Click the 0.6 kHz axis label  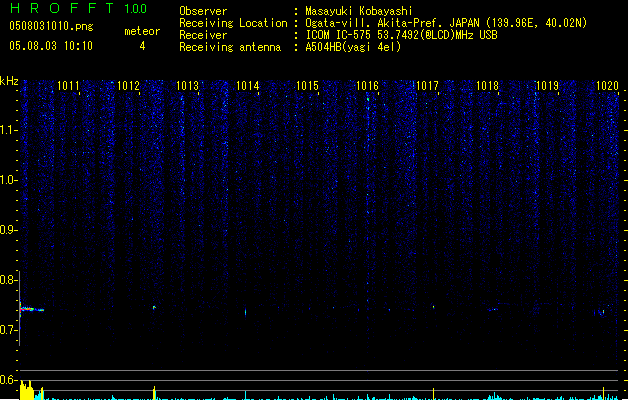pyautogui.click(x=8, y=380)
